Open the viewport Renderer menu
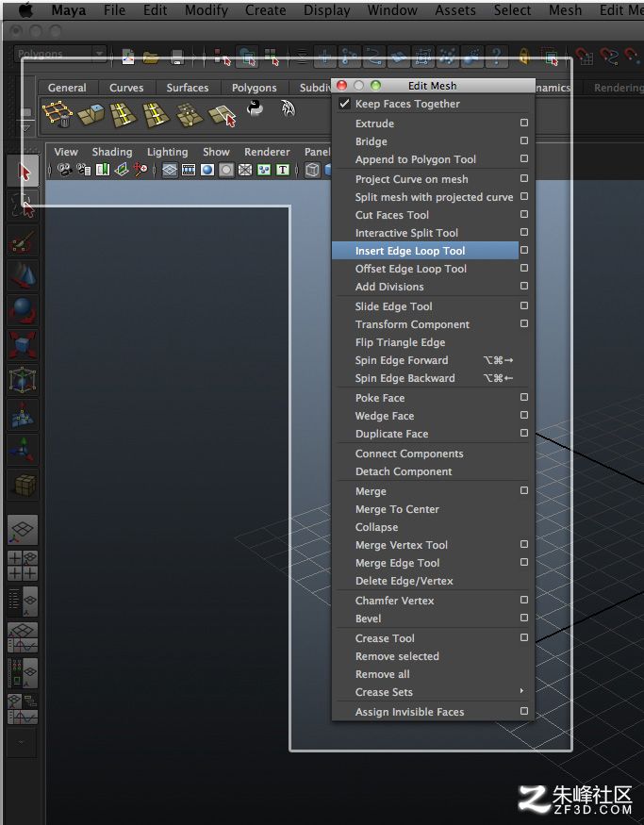The width and height of the screenshot is (644, 825). 267,152
